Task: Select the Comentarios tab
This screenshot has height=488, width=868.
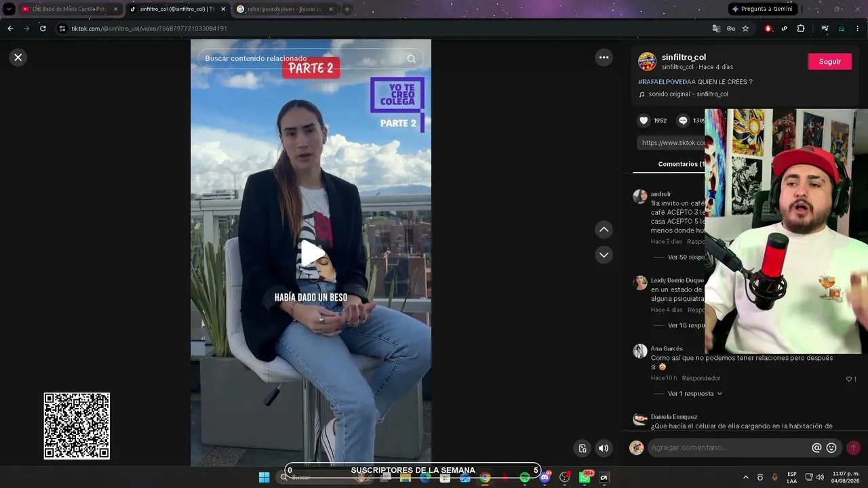Action: tap(681, 164)
